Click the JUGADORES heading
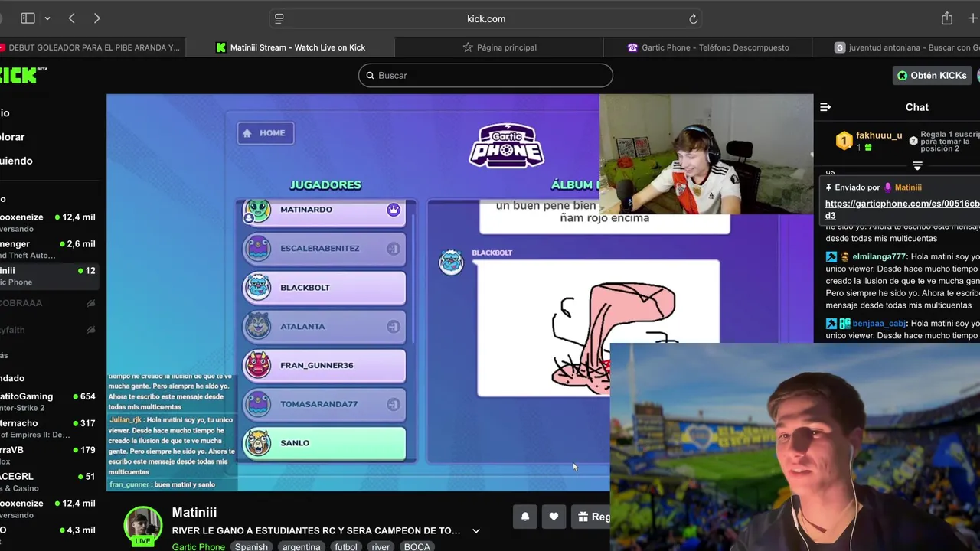 click(x=325, y=184)
